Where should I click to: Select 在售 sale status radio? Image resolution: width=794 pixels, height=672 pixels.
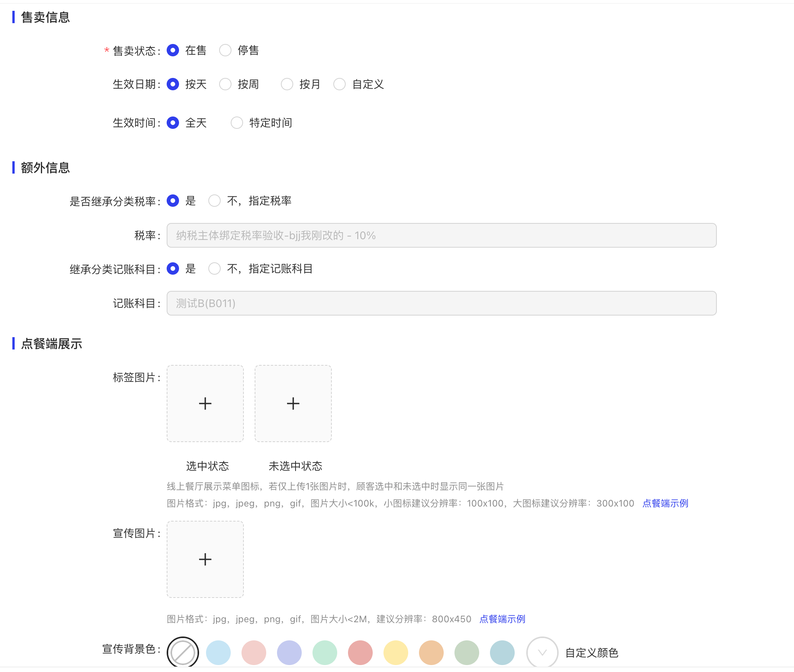(x=173, y=50)
